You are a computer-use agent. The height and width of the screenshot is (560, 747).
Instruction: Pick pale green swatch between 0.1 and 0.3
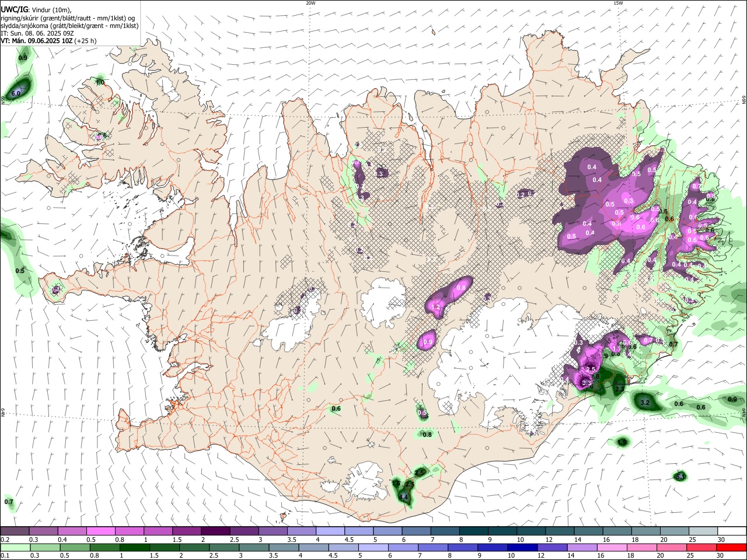click(15, 547)
